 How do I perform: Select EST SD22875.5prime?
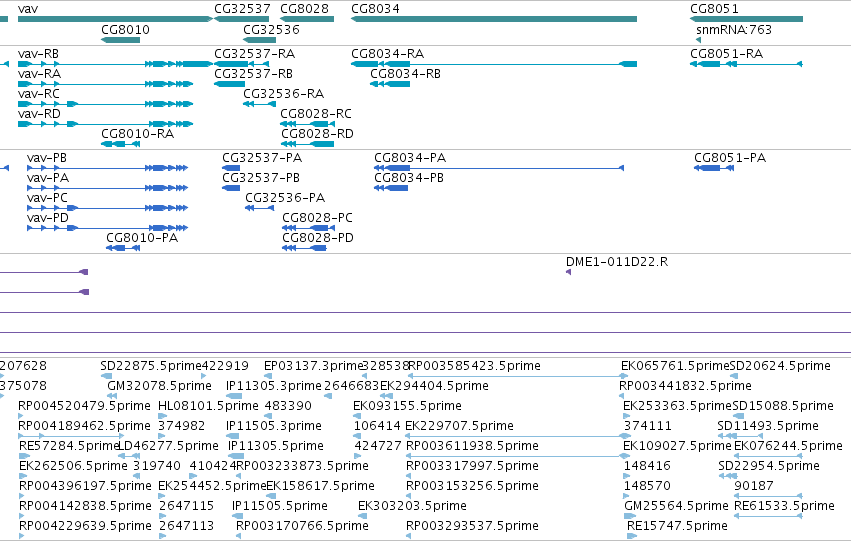[x=151, y=366]
